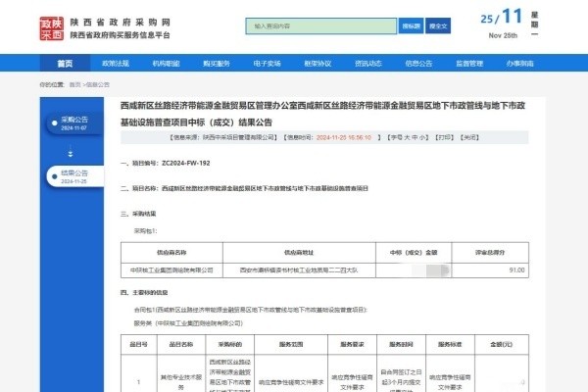588x392 pixels.
Task: Click the down arrow between timeline steps
Action: click(70, 153)
